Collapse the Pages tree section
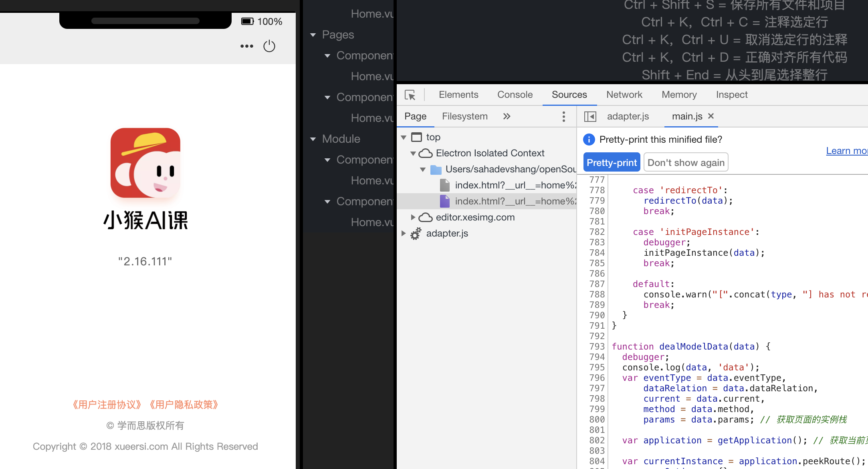The height and width of the screenshot is (469, 868). click(x=313, y=35)
